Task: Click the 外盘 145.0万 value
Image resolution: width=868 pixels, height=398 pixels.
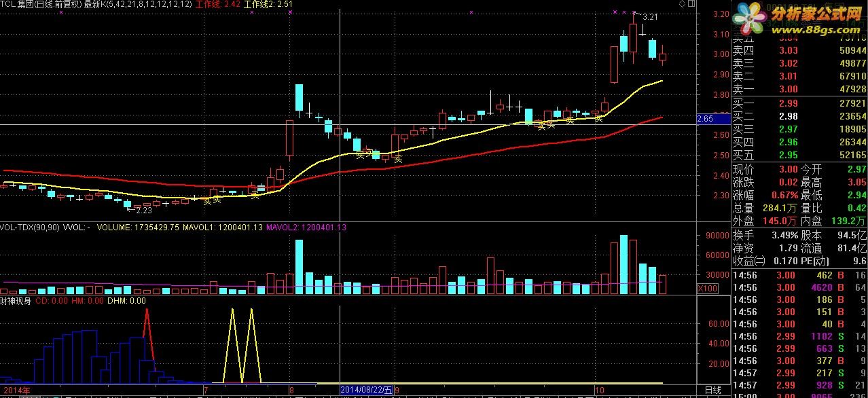Action: pos(780,221)
